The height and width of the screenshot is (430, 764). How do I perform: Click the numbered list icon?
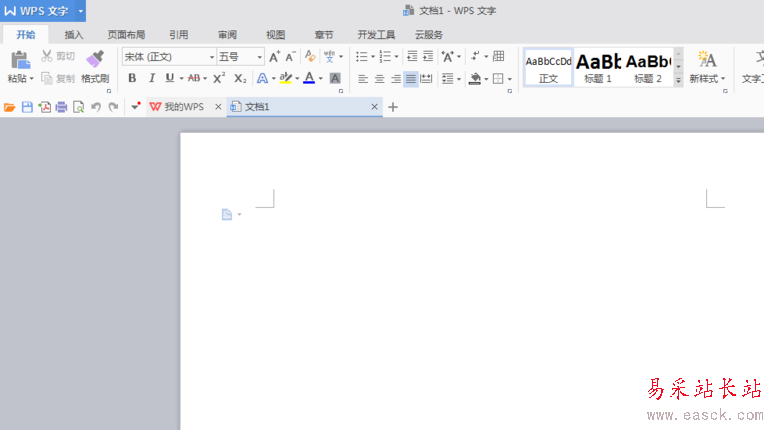pos(385,56)
